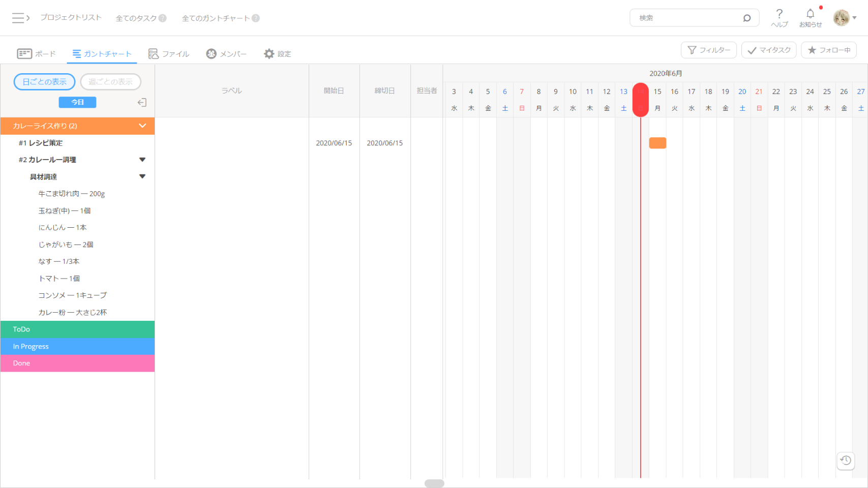The image size is (868, 488).
Task: Toggle the マイタスク filter
Action: (x=769, y=50)
